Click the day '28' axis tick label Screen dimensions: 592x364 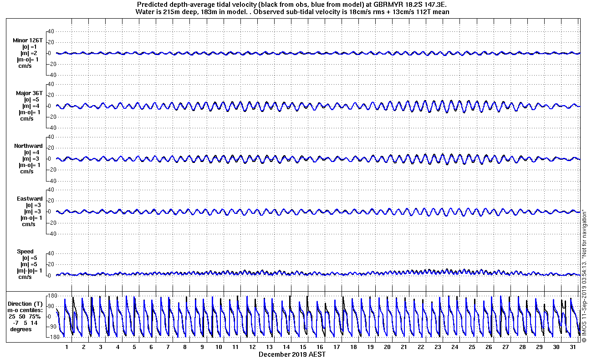522,347
